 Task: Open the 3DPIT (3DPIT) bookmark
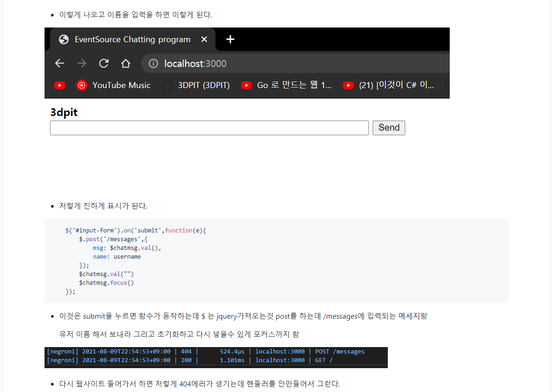[x=204, y=85]
